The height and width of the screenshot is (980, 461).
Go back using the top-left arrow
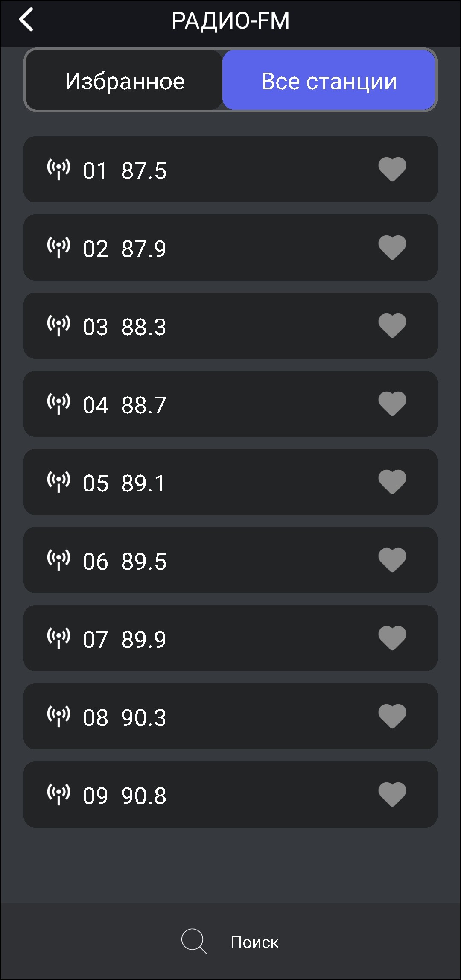click(x=26, y=20)
